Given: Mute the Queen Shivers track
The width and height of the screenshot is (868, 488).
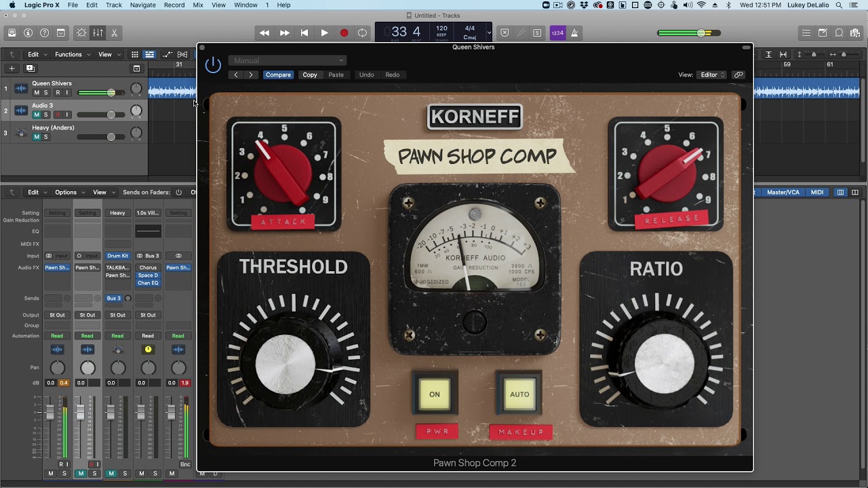Looking at the screenshot, I should pos(37,93).
